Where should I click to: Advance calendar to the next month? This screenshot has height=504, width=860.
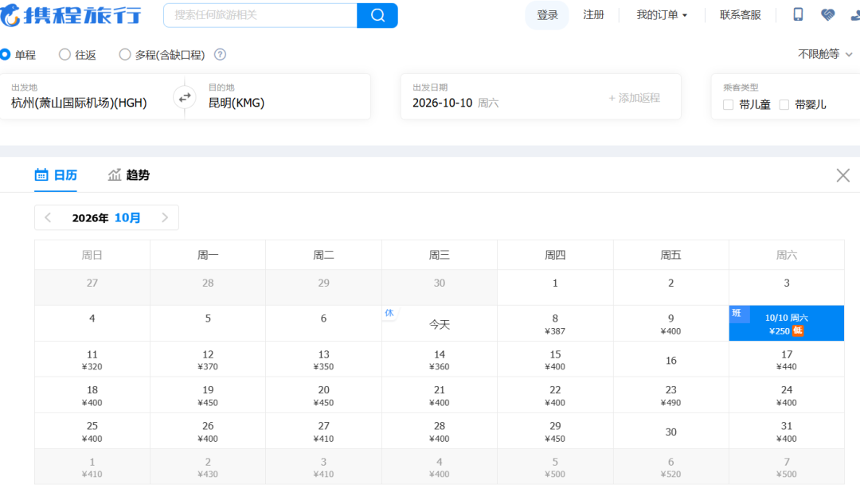pyautogui.click(x=165, y=217)
